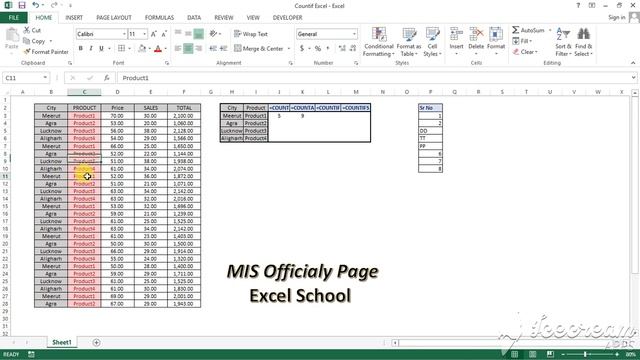Switch to the DATA tab

[194, 18]
